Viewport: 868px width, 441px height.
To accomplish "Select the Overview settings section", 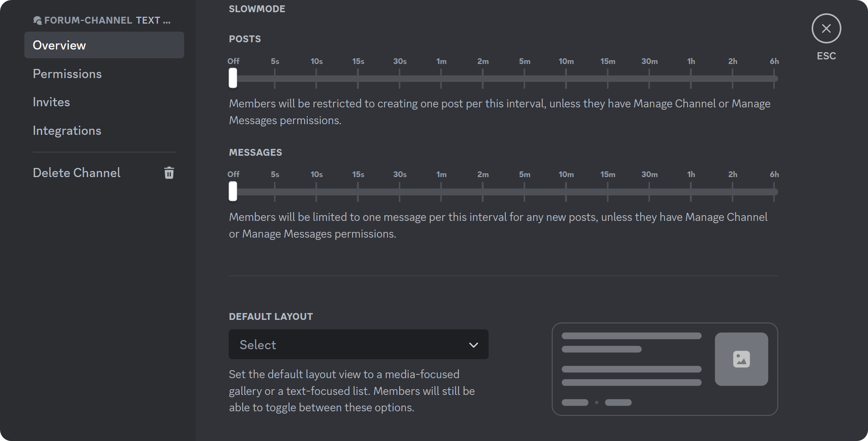I will tap(59, 45).
